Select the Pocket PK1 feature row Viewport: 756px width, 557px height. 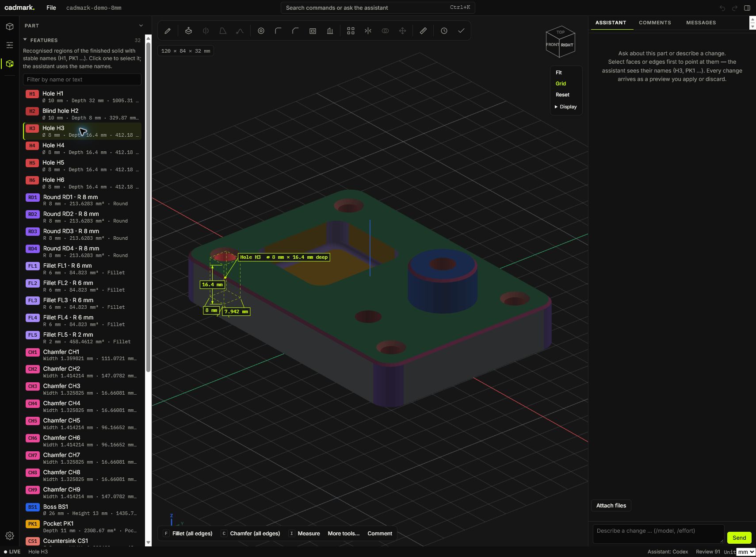click(82, 527)
